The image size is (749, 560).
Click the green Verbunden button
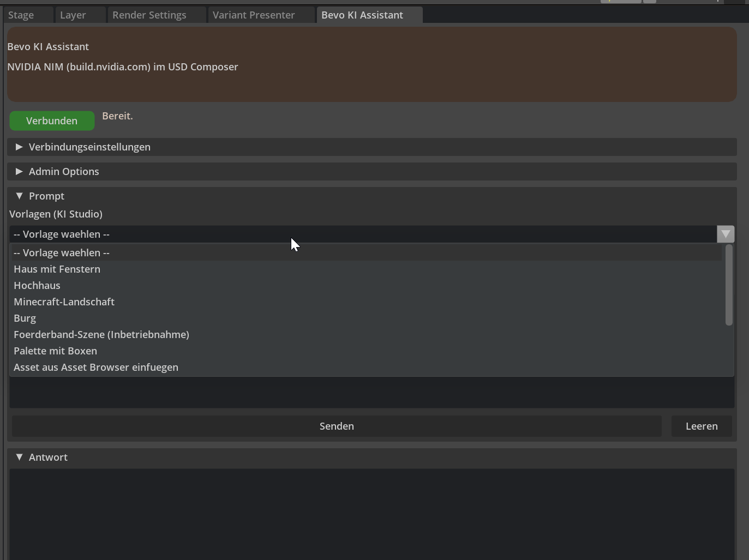point(52,121)
